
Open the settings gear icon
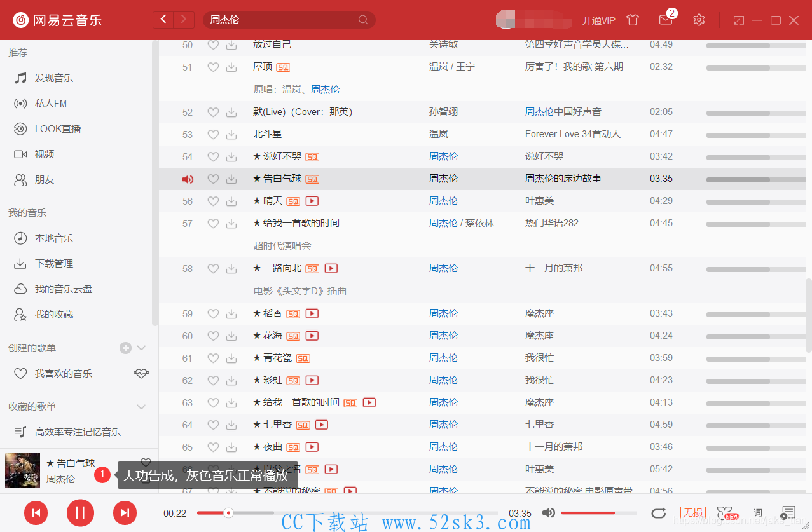[699, 20]
